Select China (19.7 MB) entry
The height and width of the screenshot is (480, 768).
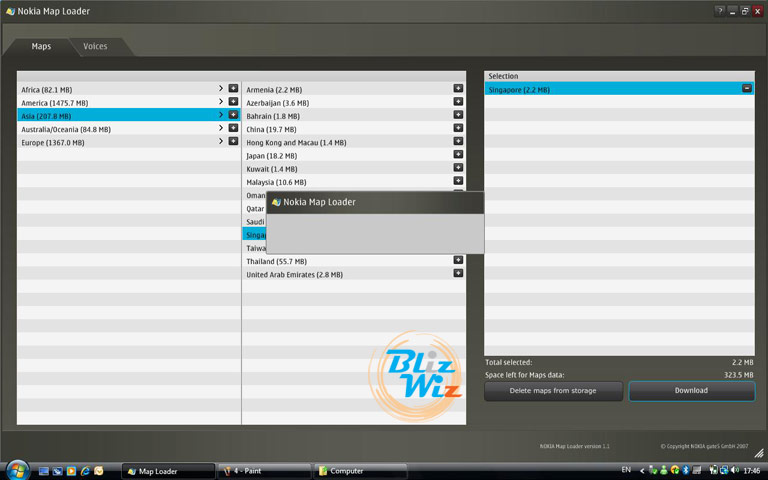pyautogui.click(x=354, y=129)
